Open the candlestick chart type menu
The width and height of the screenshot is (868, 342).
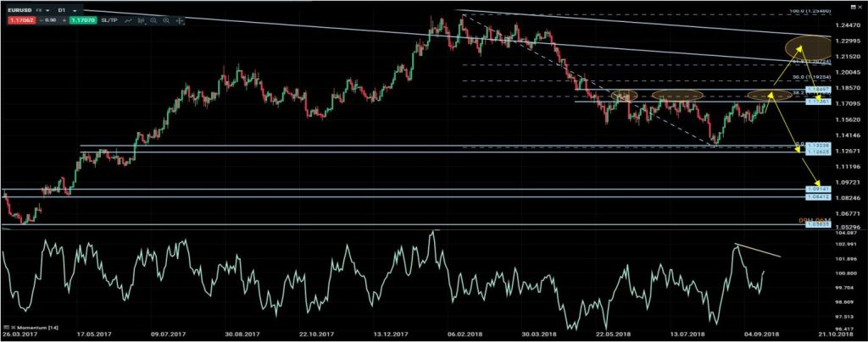click(x=142, y=20)
